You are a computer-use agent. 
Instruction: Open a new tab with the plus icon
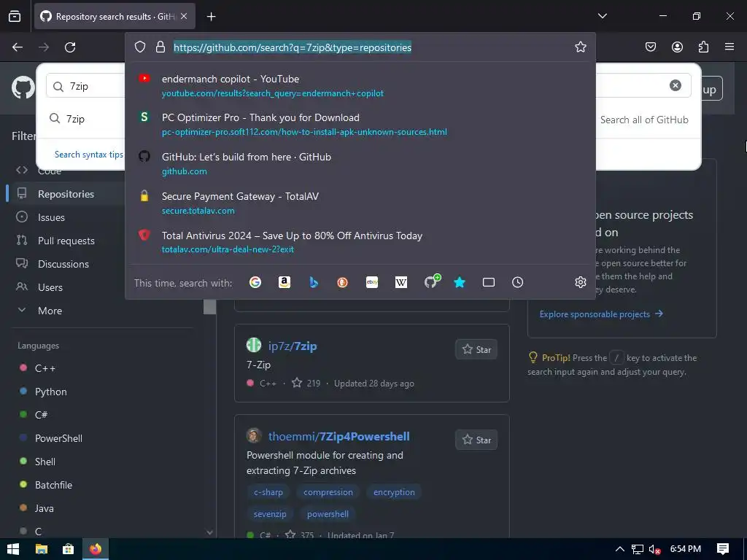211,17
